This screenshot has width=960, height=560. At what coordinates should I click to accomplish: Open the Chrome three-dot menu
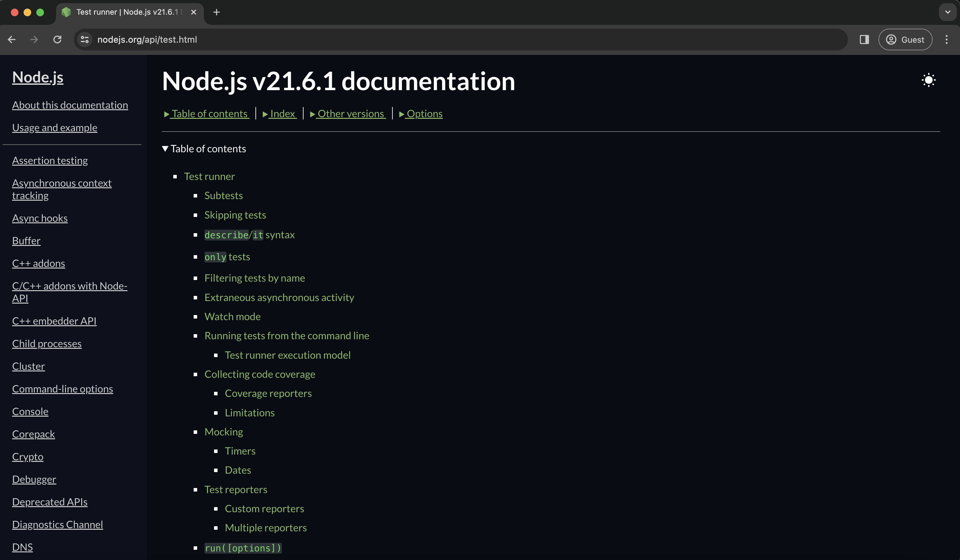(x=946, y=39)
